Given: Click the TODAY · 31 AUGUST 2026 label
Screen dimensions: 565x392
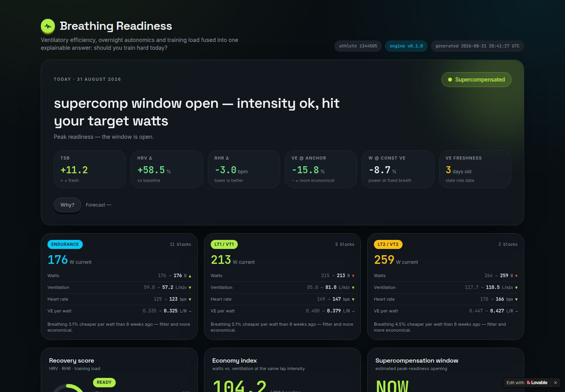Looking at the screenshot, I should point(87,80).
